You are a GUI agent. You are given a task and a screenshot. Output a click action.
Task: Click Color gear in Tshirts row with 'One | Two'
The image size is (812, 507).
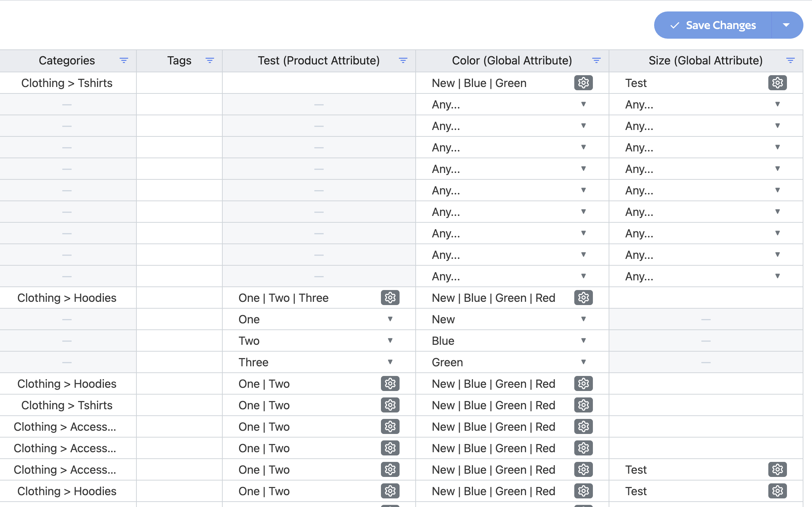click(x=584, y=405)
